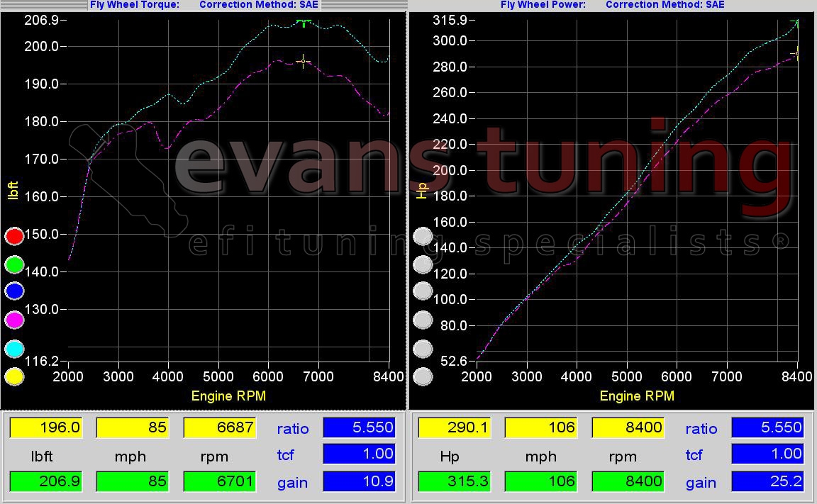Toggle the cyan run indicator on torque graph
Viewport: 817px width, 504px height.
click(14, 349)
